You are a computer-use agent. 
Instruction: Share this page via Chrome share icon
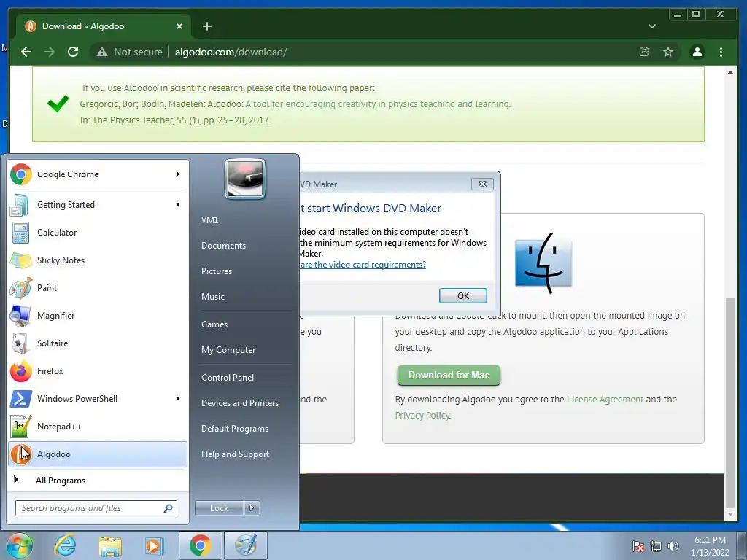coord(645,52)
